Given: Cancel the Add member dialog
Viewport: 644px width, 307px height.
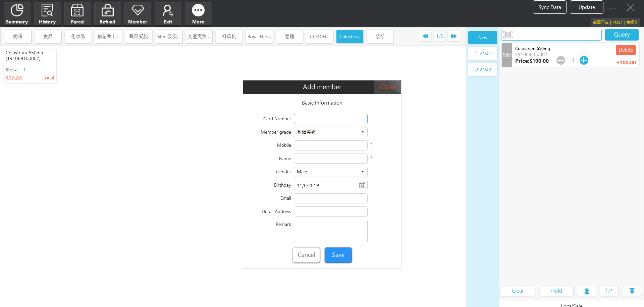Looking at the screenshot, I should tap(306, 255).
